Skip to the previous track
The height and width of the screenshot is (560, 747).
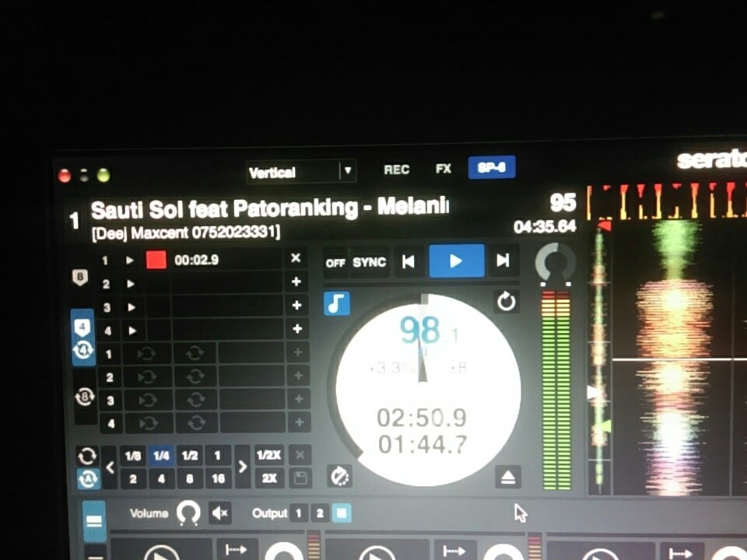point(409,261)
